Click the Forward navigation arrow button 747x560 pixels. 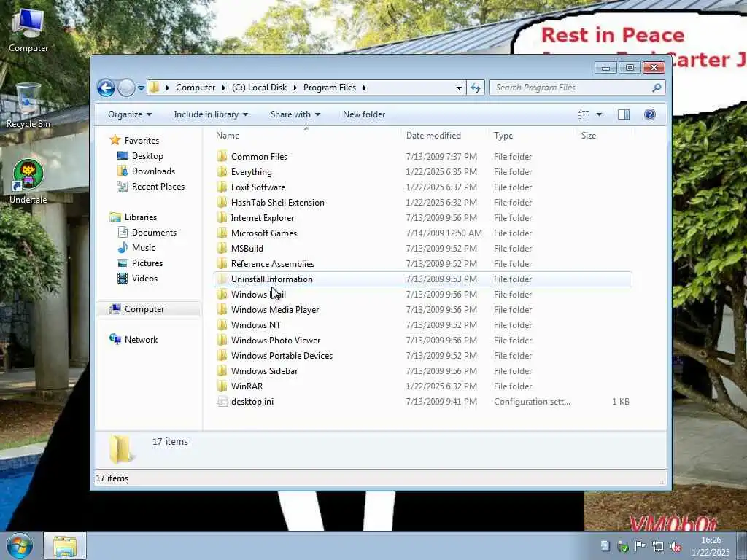[x=126, y=87]
